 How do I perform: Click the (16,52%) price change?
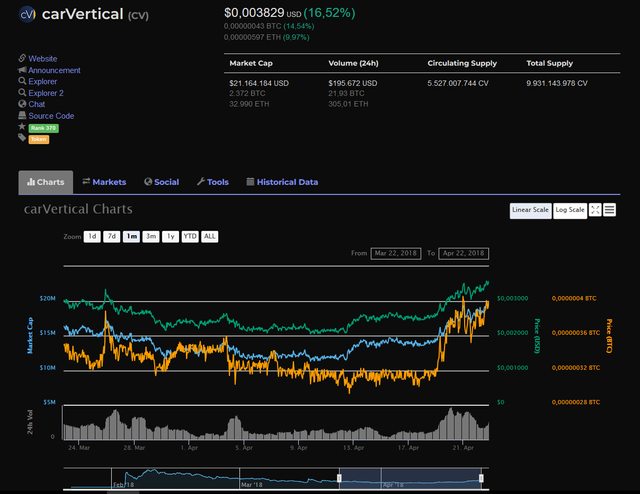(329, 13)
